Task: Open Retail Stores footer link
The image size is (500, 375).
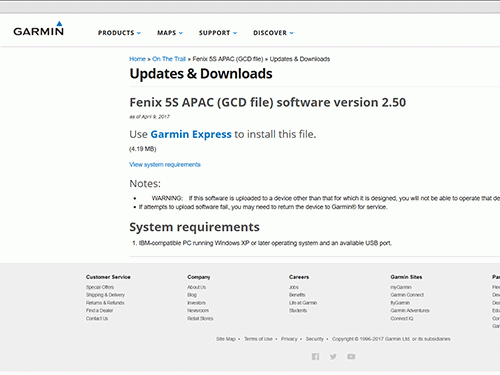Action: tap(200, 318)
